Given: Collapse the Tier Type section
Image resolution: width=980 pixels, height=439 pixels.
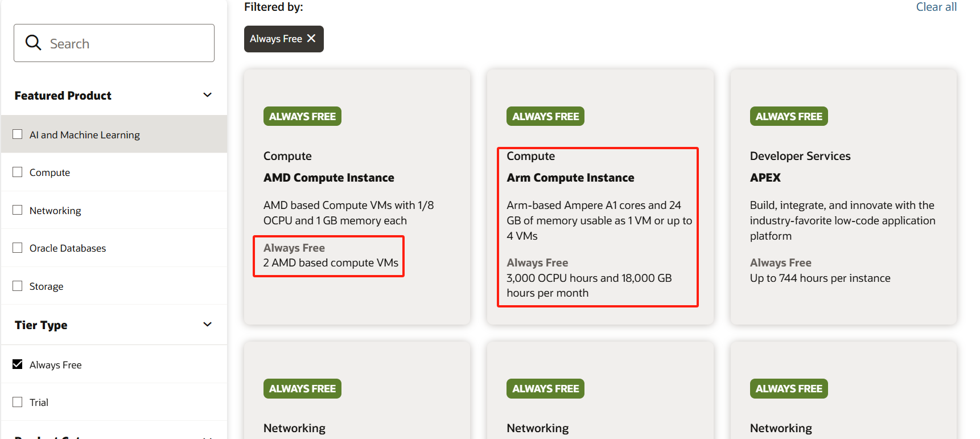Looking at the screenshot, I should coord(207,325).
